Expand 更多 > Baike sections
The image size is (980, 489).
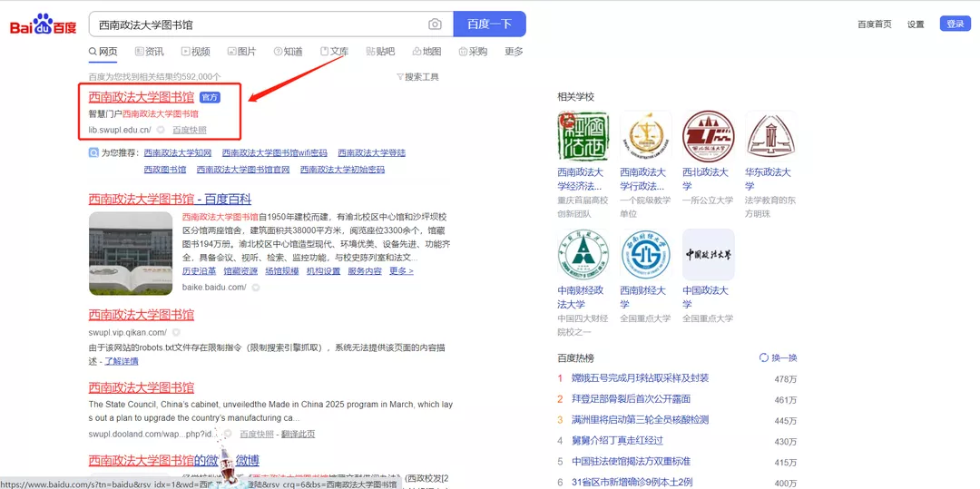coord(401,271)
